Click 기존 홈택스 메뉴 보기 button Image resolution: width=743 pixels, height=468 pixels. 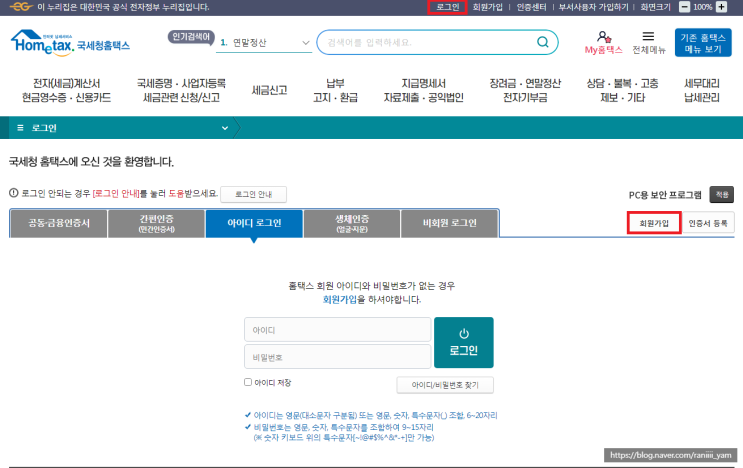pyautogui.click(x=703, y=43)
